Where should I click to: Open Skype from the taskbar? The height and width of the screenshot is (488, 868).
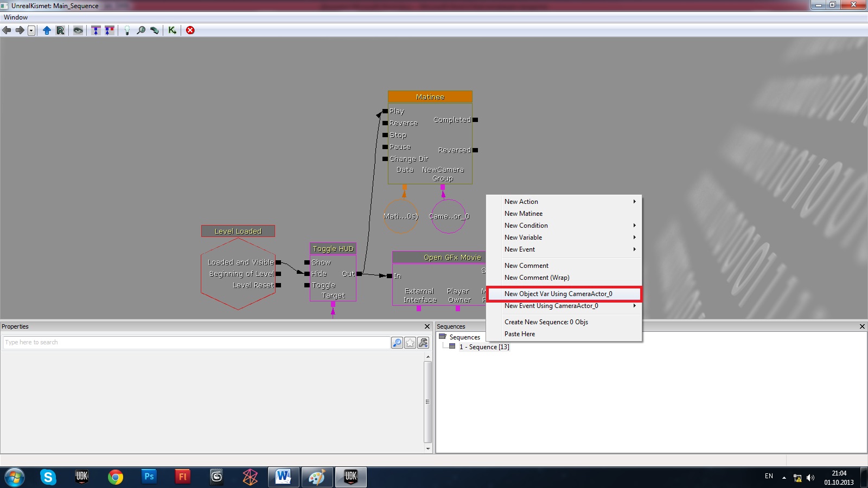pos(48,477)
